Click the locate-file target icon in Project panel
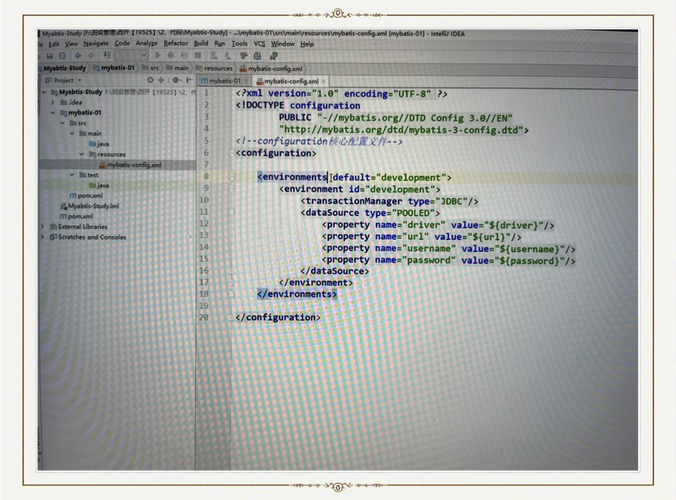 click(150, 80)
